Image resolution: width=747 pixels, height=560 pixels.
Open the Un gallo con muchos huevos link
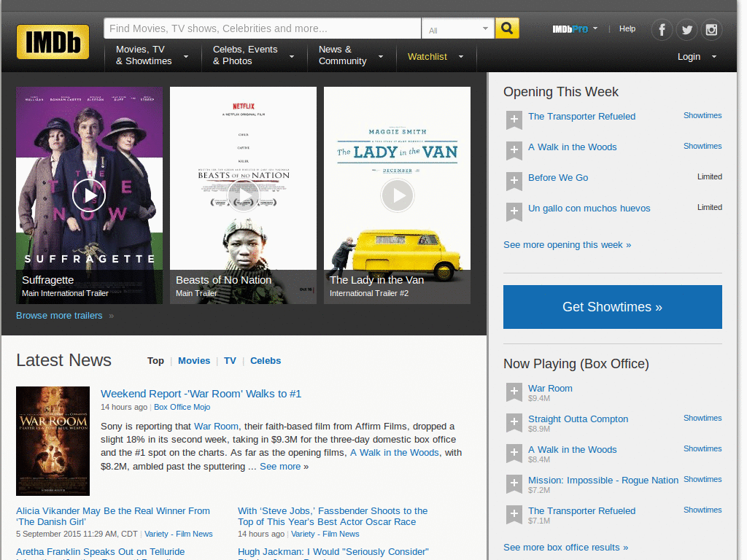[589, 209]
